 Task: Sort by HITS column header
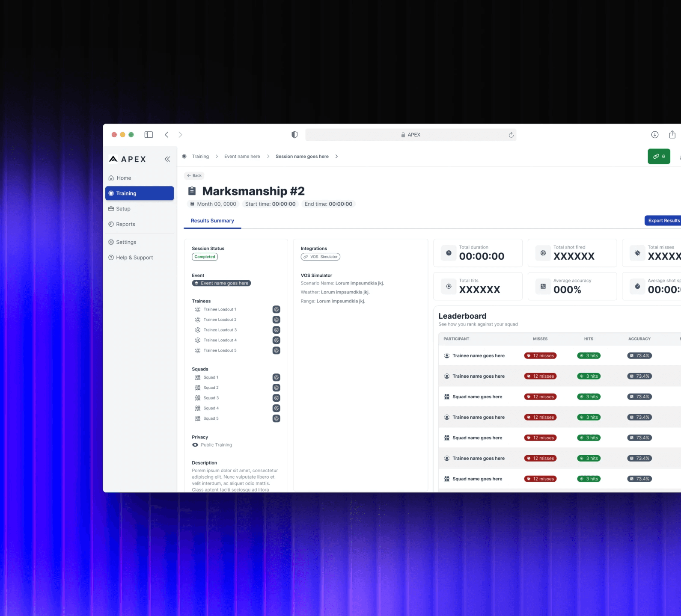click(x=589, y=339)
